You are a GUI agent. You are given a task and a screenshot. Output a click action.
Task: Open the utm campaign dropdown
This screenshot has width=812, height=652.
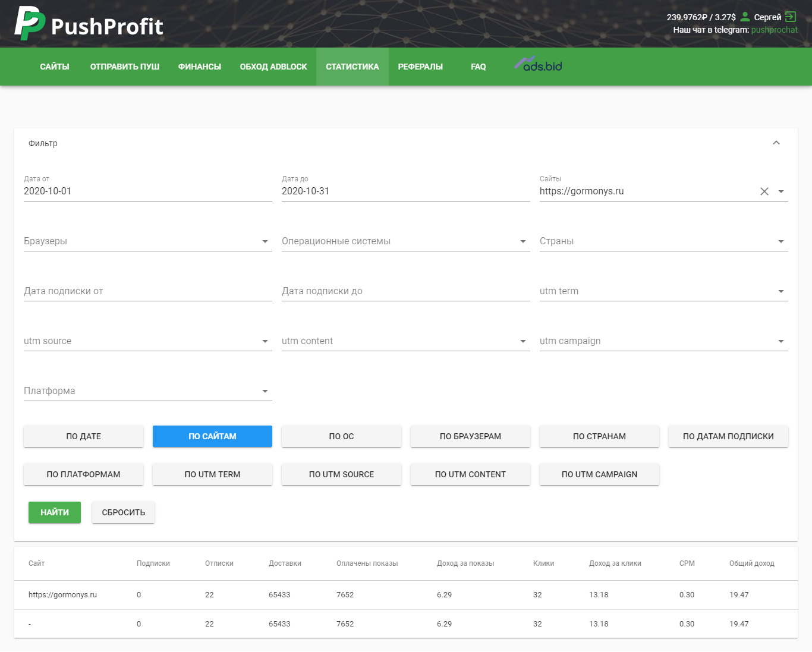pyautogui.click(x=663, y=341)
